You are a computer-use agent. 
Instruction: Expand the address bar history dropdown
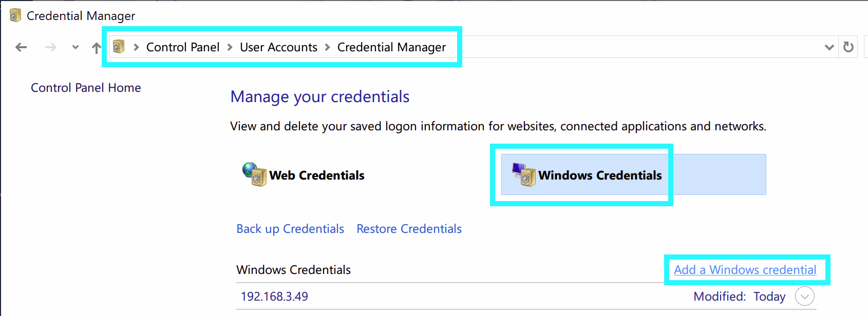tap(829, 47)
